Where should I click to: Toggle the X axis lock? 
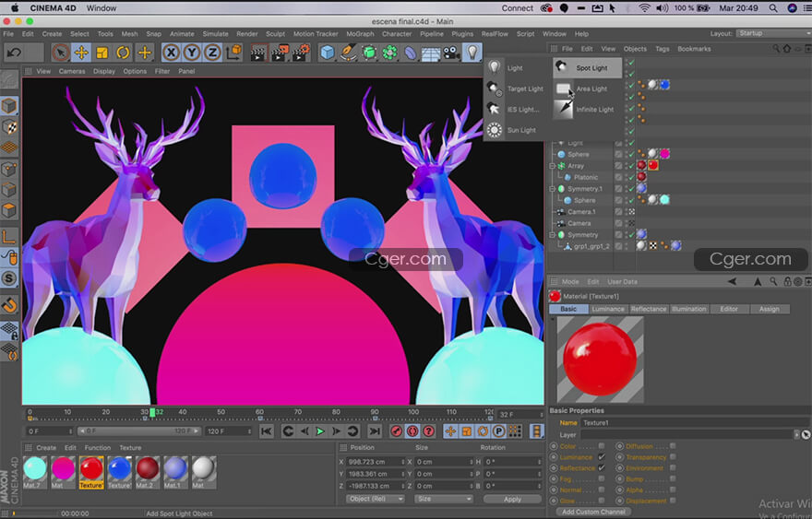click(x=171, y=53)
